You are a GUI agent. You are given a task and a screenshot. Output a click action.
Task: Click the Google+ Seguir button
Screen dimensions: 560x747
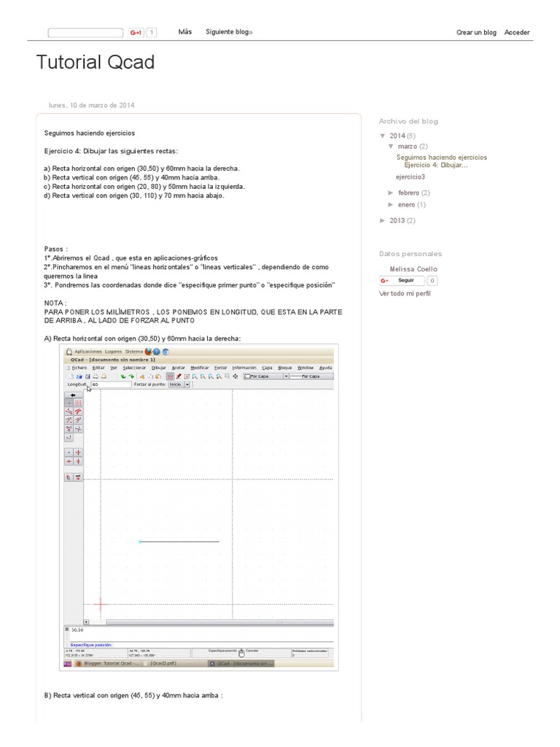click(402, 281)
